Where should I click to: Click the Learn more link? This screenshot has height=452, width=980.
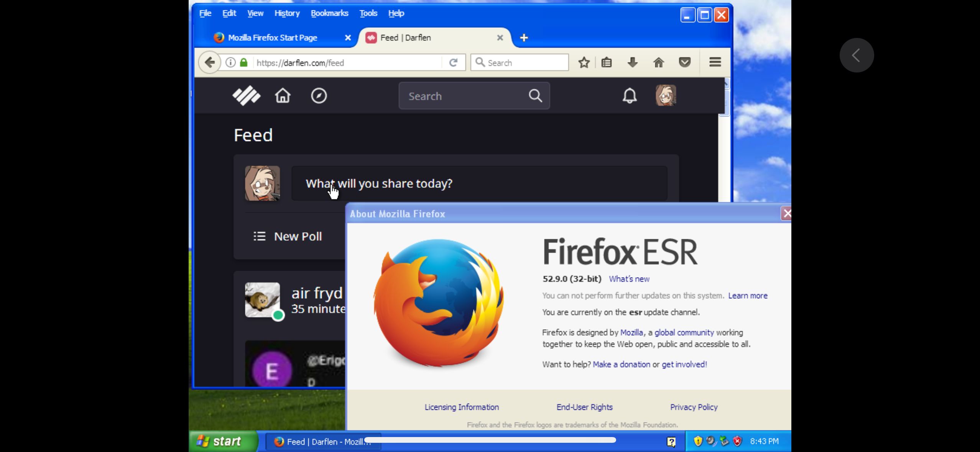[x=748, y=296]
